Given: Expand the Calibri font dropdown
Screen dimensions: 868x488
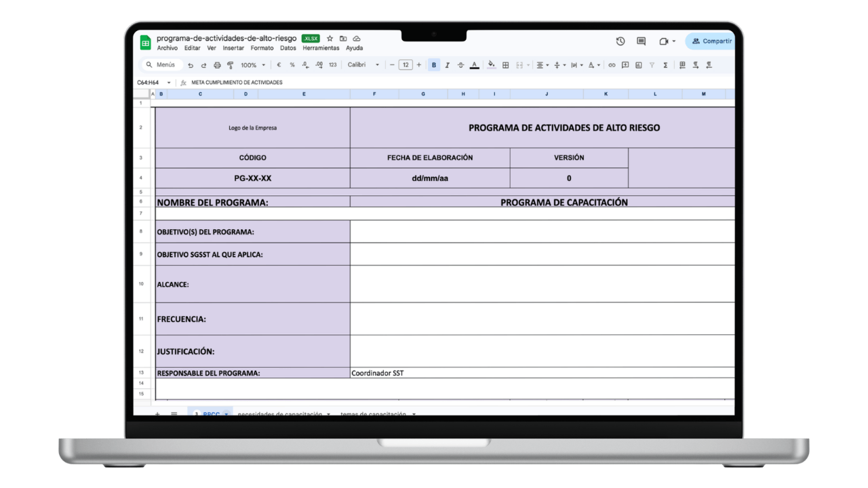Looking at the screenshot, I should coord(363,65).
